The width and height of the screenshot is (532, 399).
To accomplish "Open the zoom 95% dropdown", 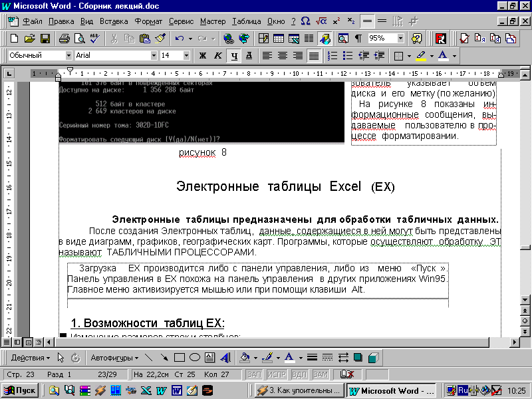I will (401, 39).
